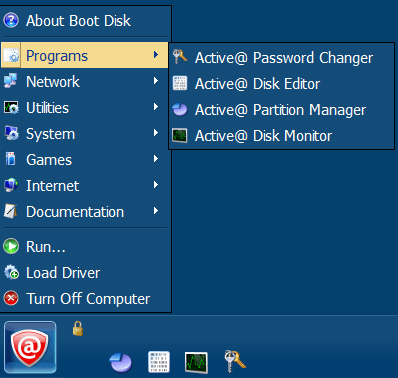Screen dimensions: 398x378
Task: Click Password Changer keys icon in submenu
Action: click(180, 57)
